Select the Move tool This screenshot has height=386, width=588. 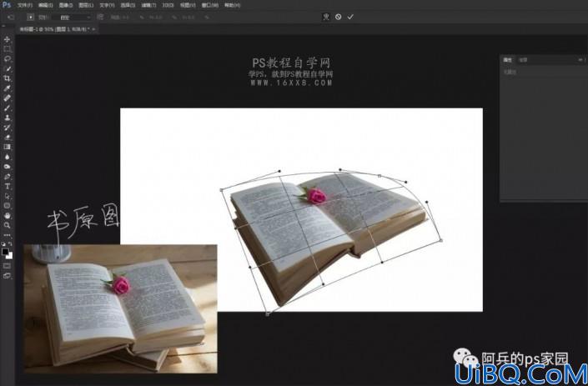click(x=7, y=39)
